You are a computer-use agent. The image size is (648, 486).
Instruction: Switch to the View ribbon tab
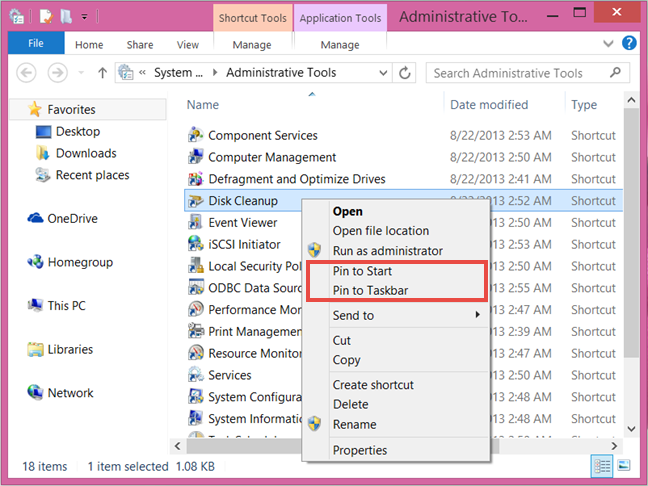[x=188, y=45]
